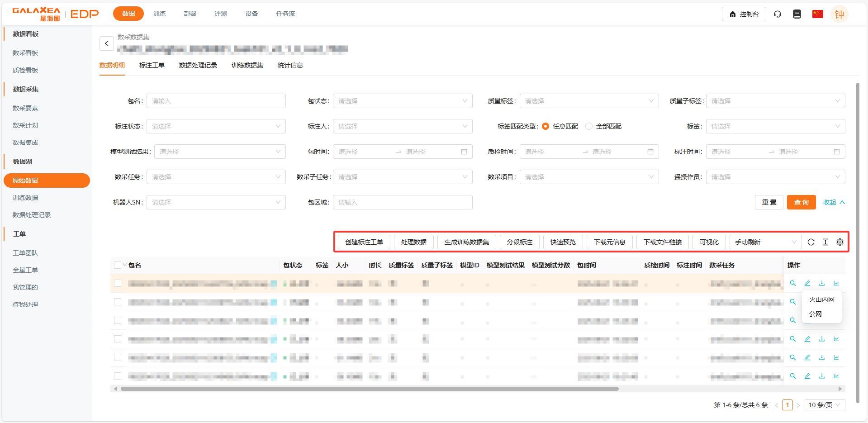Click the magnifier view icon in first row

click(x=793, y=283)
